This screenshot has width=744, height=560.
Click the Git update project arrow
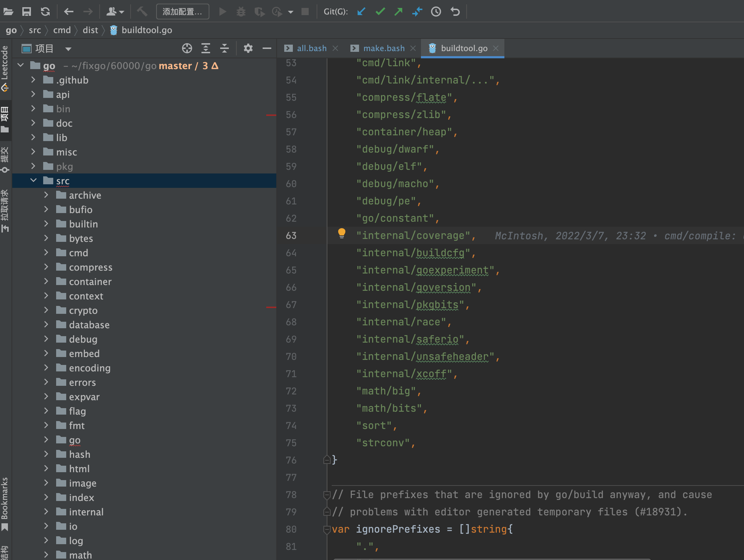361,12
